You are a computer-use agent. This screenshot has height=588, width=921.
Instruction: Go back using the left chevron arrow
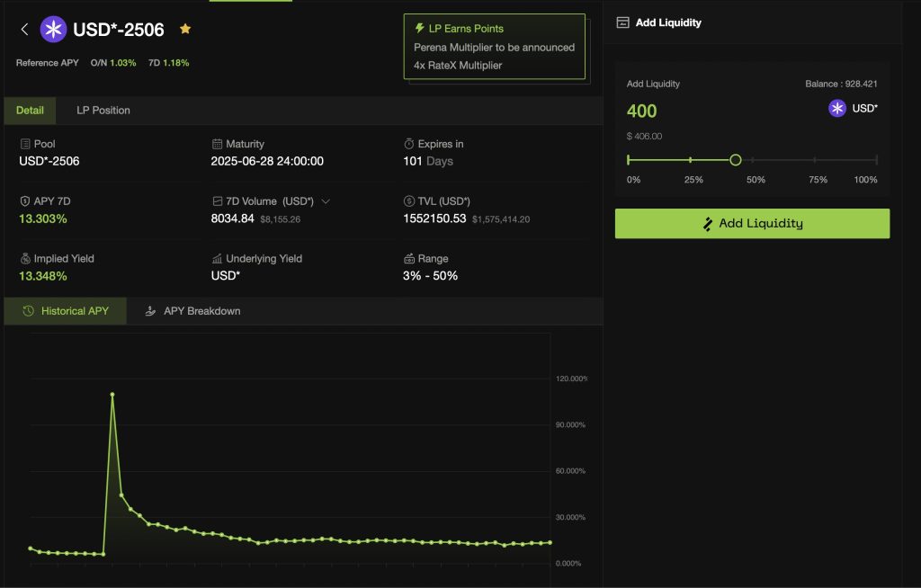[x=24, y=30]
